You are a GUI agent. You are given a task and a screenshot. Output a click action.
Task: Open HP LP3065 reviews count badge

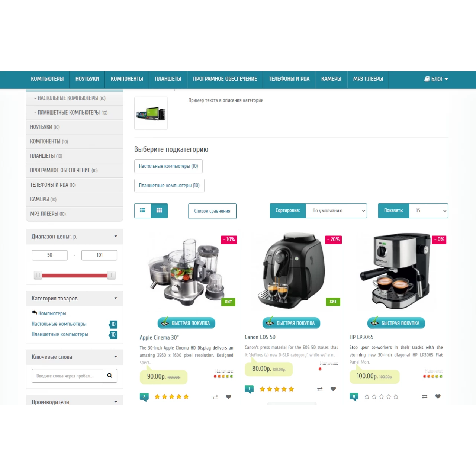[x=354, y=397]
